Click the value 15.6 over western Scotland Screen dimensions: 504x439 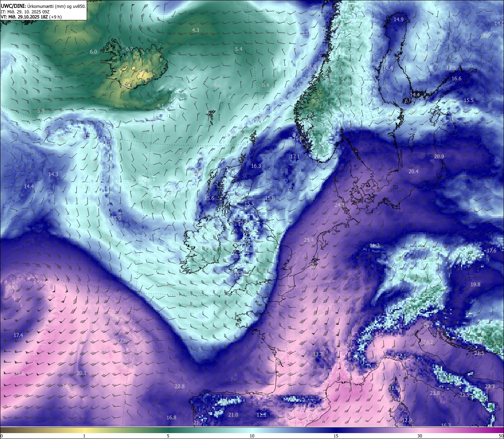[209, 198]
